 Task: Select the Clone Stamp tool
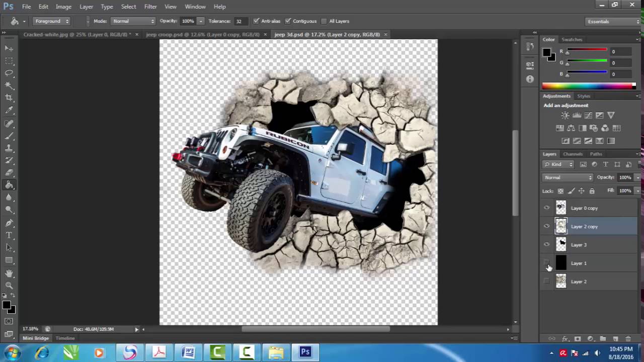coord(9,148)
